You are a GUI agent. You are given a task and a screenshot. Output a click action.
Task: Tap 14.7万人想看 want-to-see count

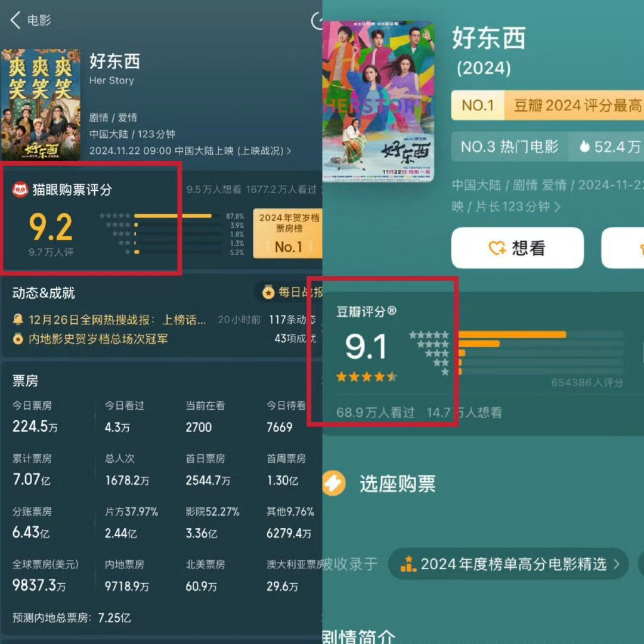pyautogui.click(x=464, y=413)
